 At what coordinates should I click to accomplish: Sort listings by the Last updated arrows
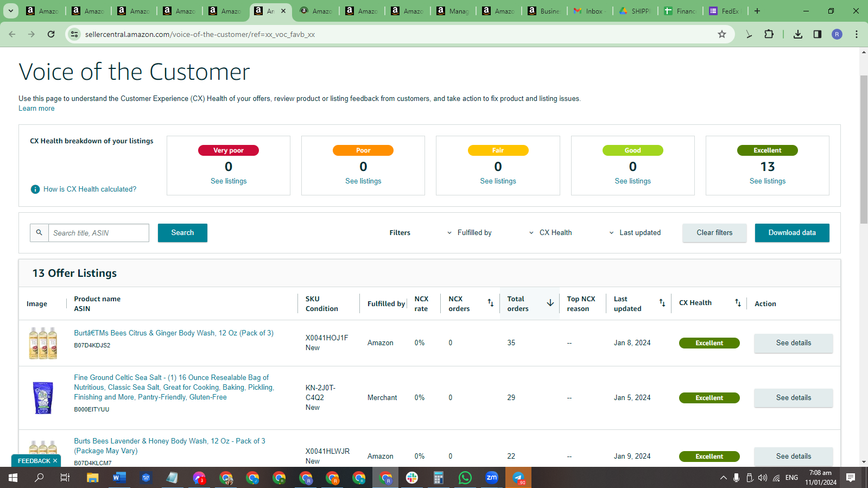tap(662, 303)
